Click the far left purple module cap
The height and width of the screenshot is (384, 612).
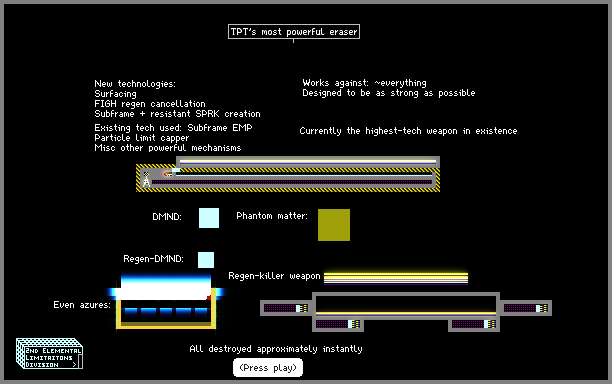[x=286, y=308]
